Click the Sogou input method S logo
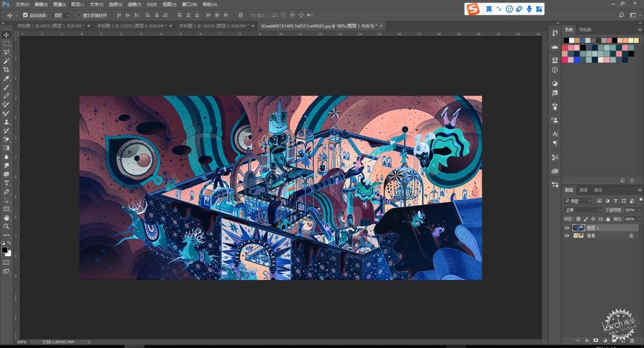 point(473,8)
